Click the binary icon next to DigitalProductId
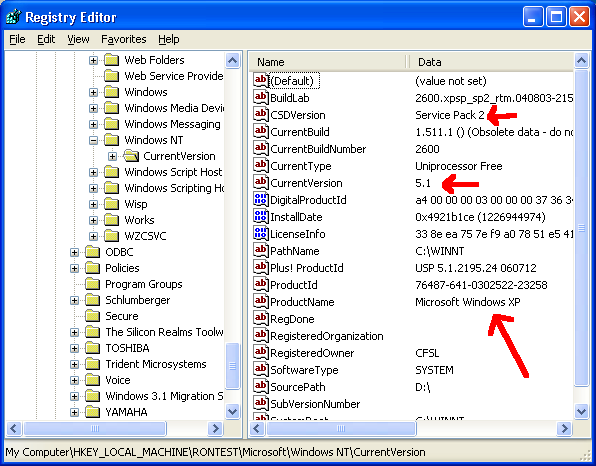This screenshot has height=466, width=596. 261,199
